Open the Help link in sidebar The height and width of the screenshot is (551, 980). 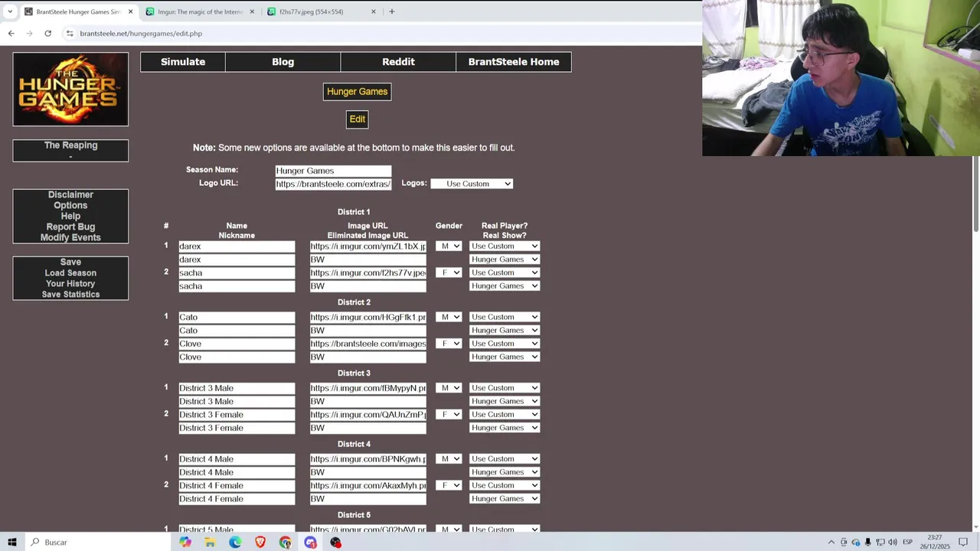[70, 217]
